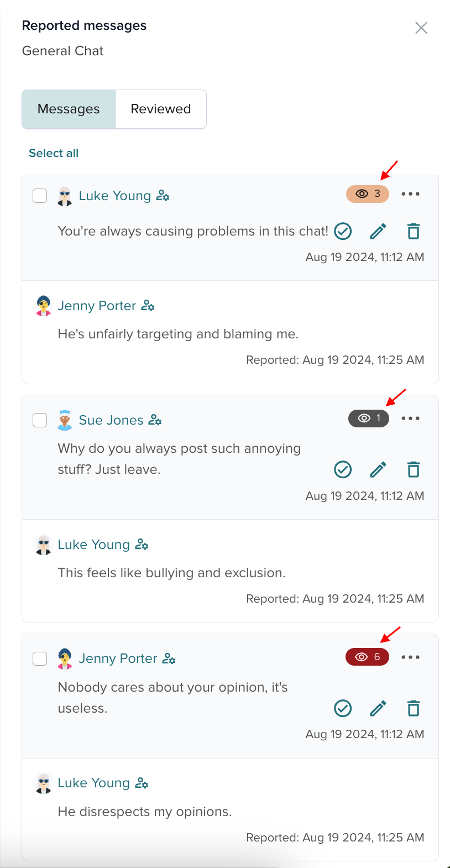Expand more actions for Jenny Porter's message
This screenshot has height=868, width=450.
coord(410,657)
